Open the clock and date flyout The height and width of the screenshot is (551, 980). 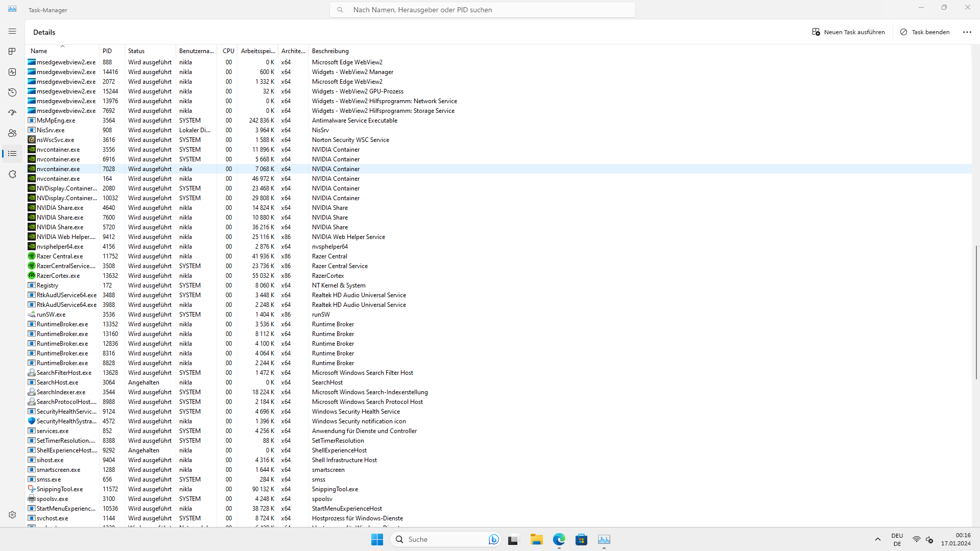(x=956, y=539)
